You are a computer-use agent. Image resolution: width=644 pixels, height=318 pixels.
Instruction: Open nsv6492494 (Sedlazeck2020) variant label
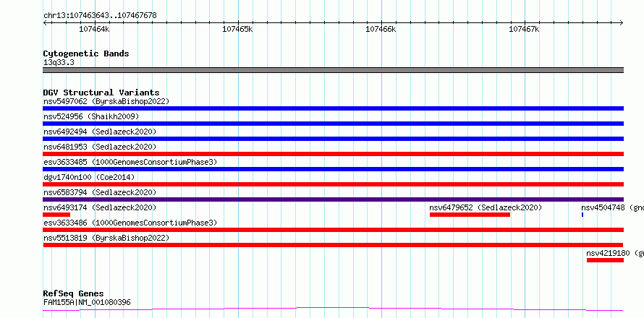[100, 132]
